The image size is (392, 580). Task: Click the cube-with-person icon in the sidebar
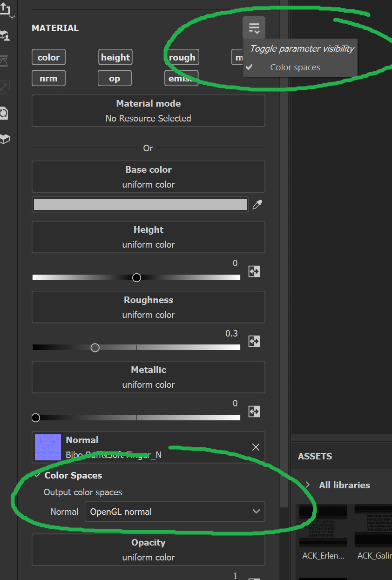5,35
